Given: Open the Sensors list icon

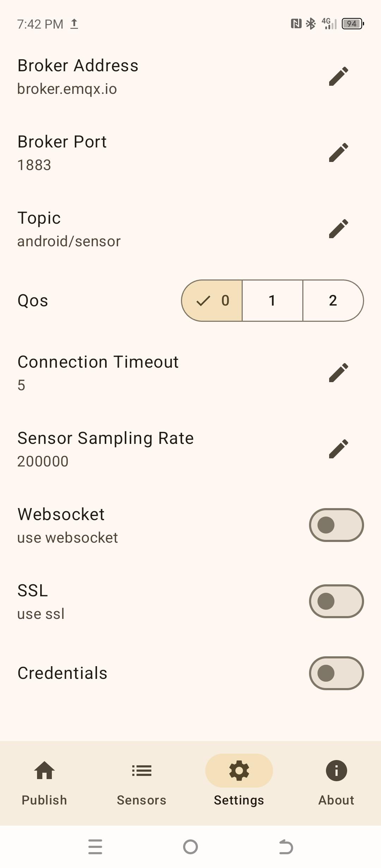Looking at the screenshot, I should pyautogui.click(x=141, y=771).
